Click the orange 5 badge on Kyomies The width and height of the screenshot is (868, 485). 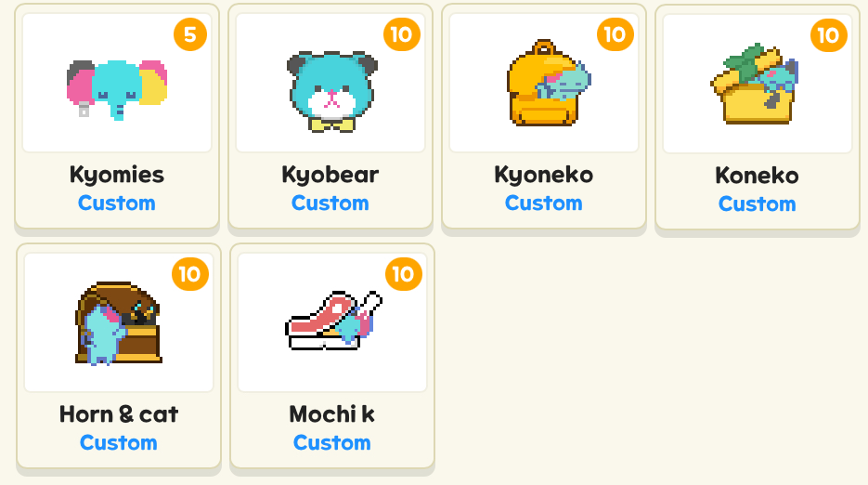point(190,34)
